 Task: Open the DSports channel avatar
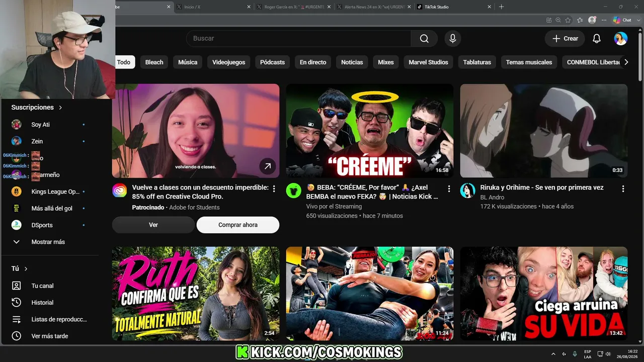pos(17,225)
